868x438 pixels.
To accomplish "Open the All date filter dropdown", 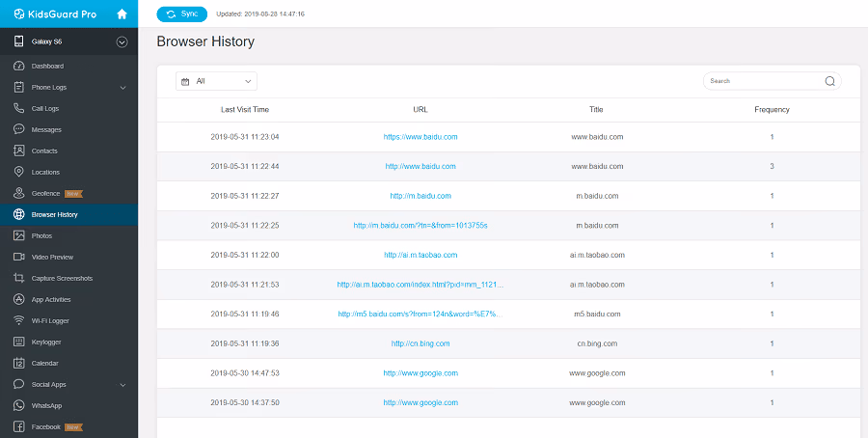I will (216, 81).
